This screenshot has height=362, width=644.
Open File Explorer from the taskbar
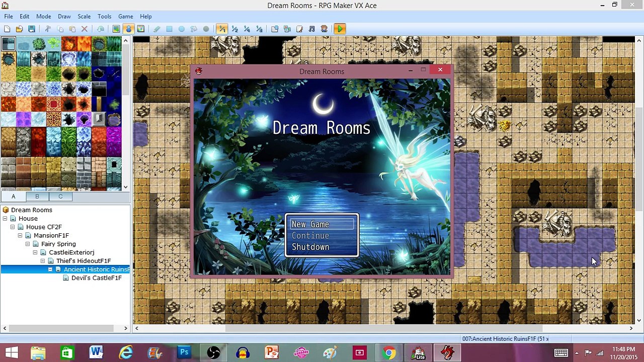click(38, 352)
